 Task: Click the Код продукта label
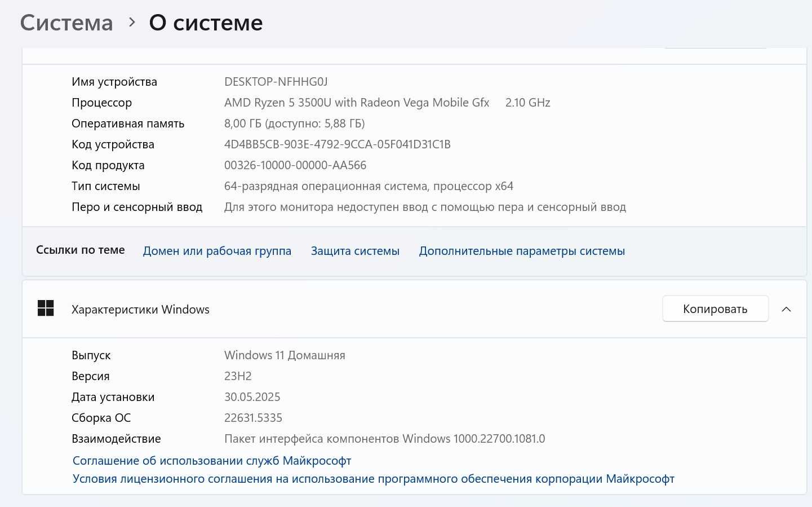(x=108, y=165)
